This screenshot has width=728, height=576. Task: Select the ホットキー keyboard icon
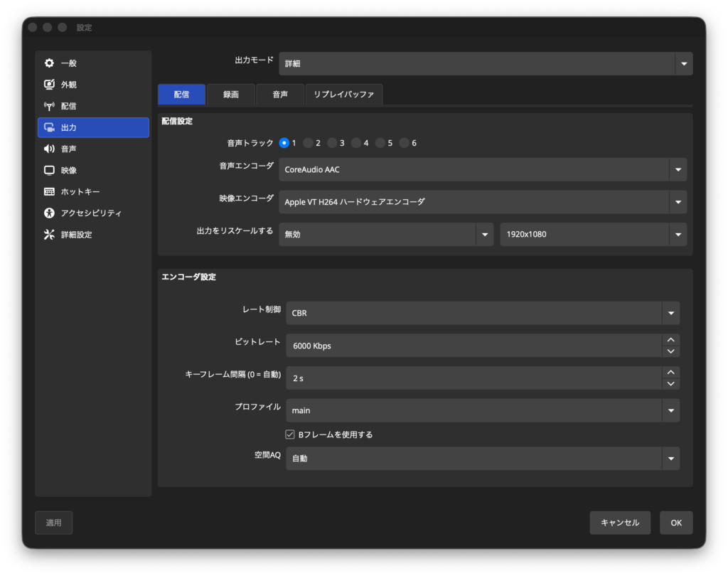point(49,192)
